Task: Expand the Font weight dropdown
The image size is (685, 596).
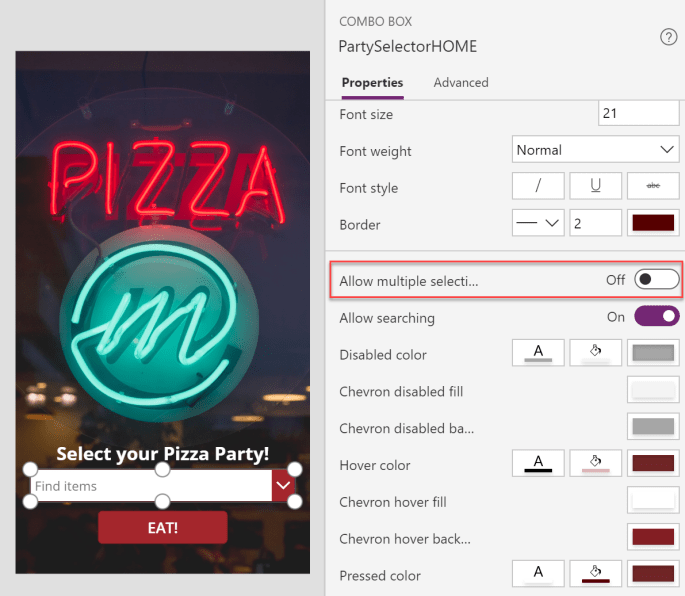Action: pos(595,149)
